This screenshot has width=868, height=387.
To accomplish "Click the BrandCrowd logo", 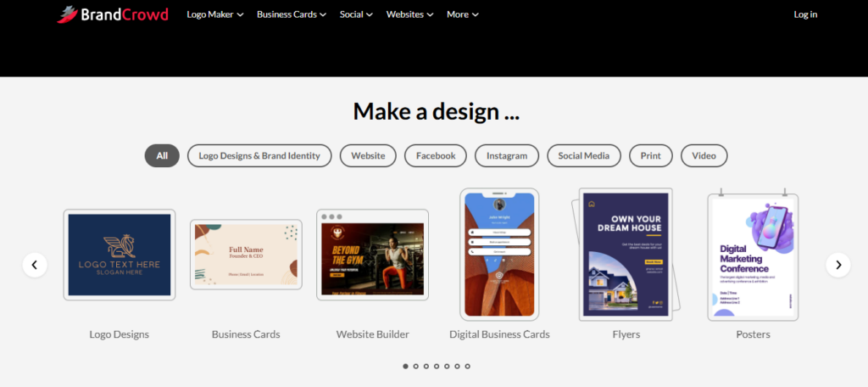I will pos(113,14).
